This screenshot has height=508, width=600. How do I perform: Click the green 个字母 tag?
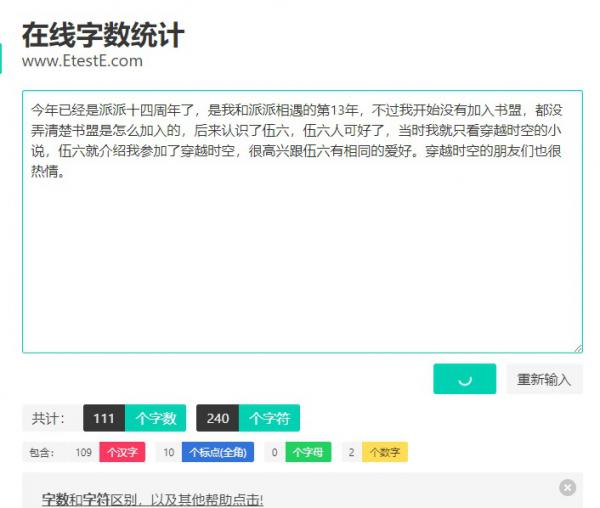(308, 452)
